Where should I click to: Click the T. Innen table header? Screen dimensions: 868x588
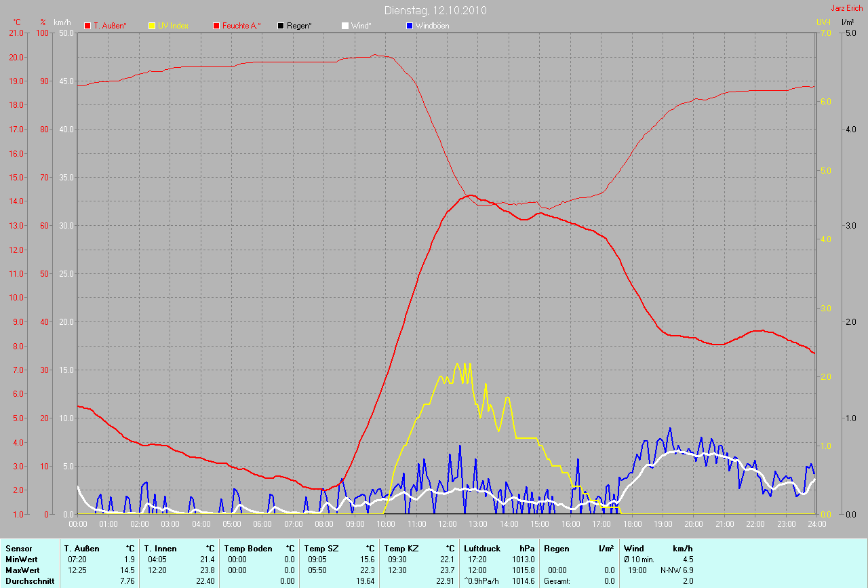[160, 549]
